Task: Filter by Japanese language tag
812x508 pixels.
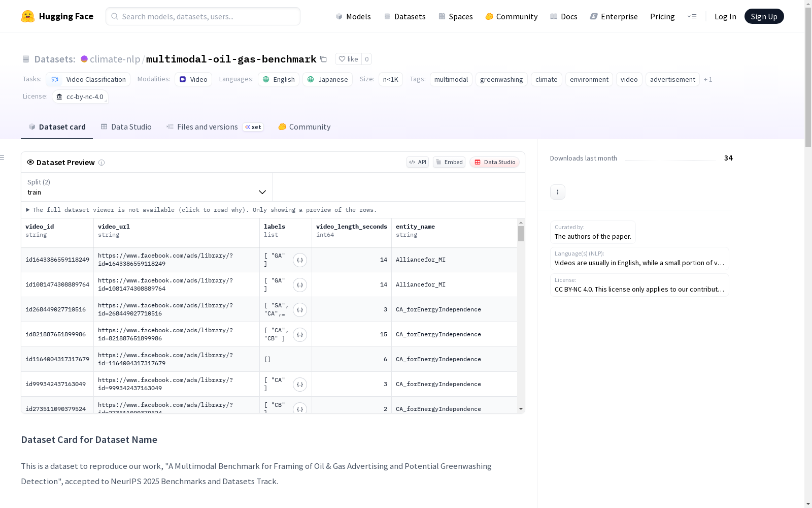Action: (327, 79)
